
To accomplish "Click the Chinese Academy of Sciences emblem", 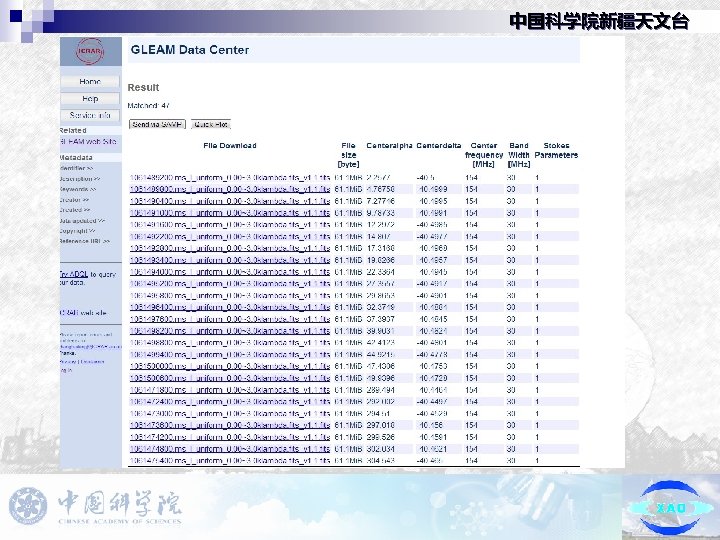I will 28,507.
